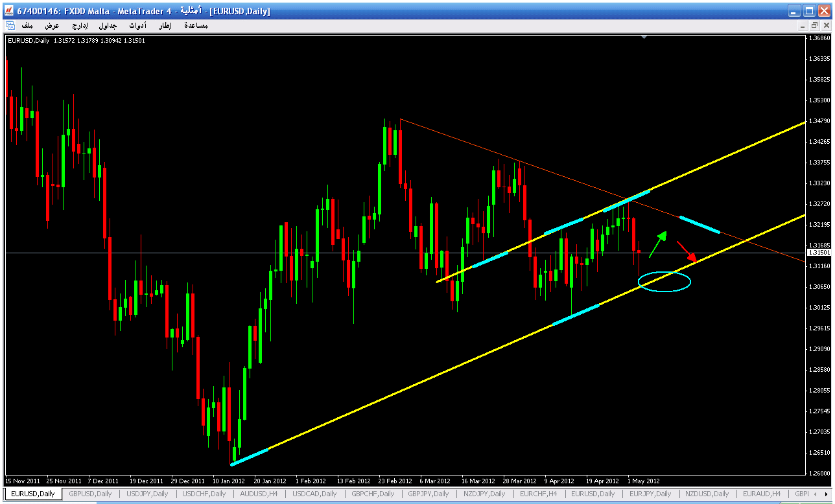Switch to the USDCHF,Daily chart tab

point(204,494)
